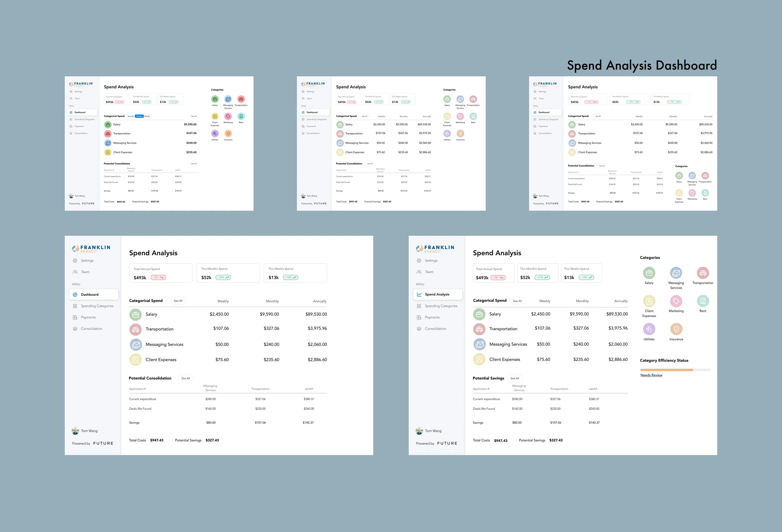
Task: Click Payments icon in sidebar with Spend Analysis item
Action: click(419, 317)
